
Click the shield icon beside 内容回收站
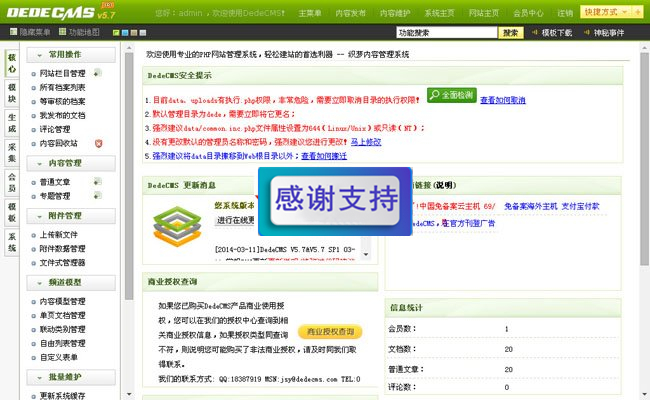click(x=98, y=143)
